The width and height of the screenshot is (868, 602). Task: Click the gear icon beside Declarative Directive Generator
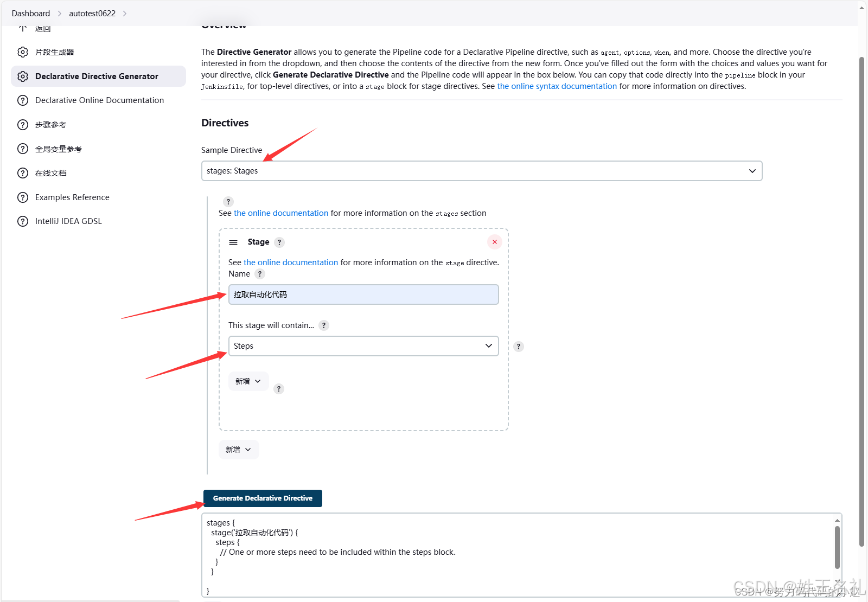(x=23, y=76)
